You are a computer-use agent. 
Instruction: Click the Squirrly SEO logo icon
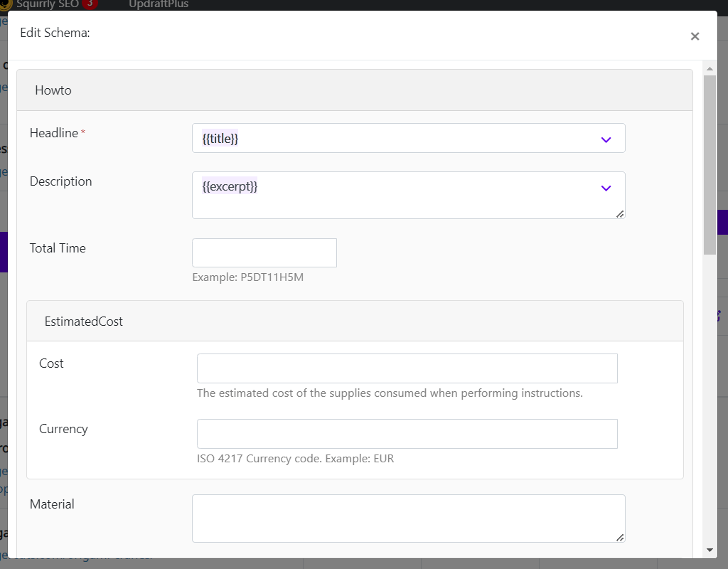coord(5,5)
